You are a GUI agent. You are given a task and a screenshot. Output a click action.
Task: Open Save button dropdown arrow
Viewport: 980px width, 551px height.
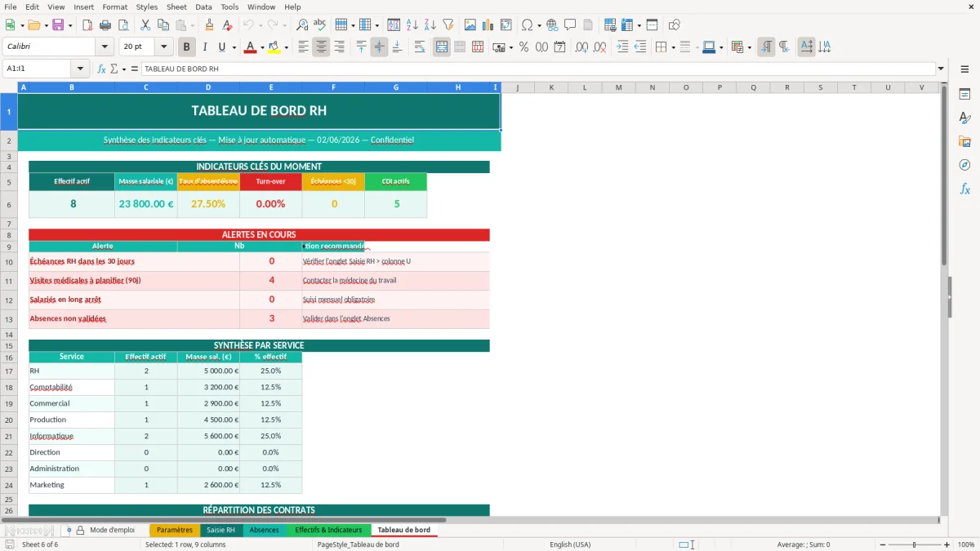[x=69, y=25]
